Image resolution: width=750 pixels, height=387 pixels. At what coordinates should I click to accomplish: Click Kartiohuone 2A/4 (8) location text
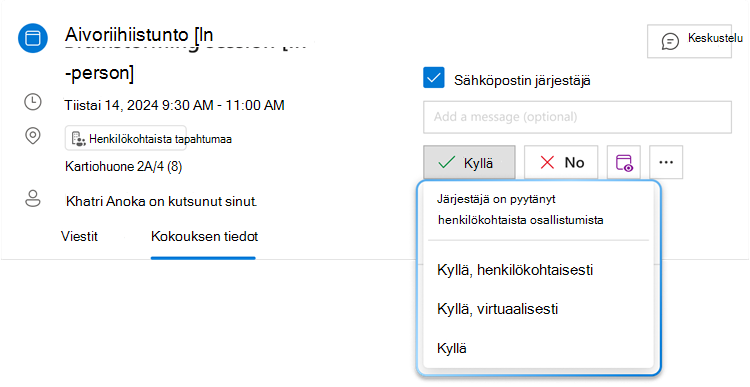123,166
